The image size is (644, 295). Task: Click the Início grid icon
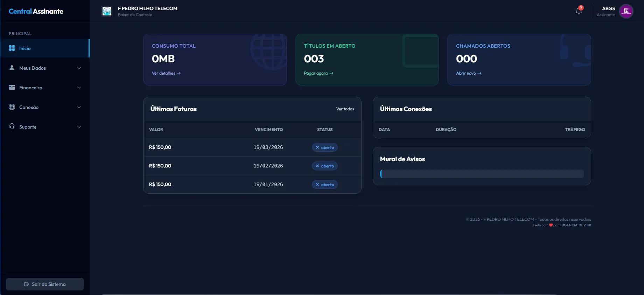pos(12,48)
